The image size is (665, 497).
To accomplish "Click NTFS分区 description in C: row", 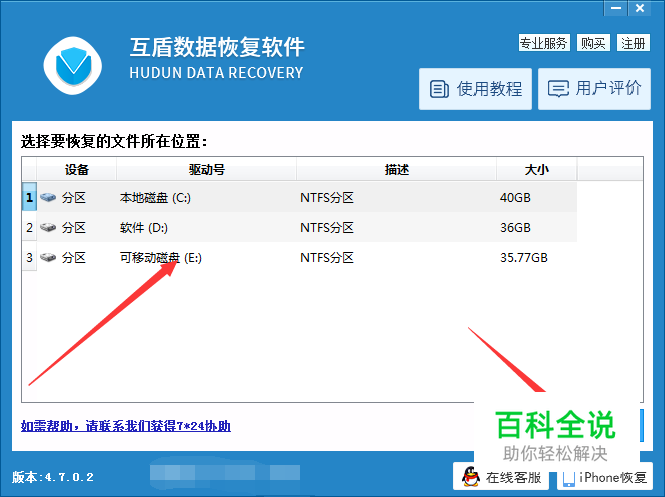I will 327,198.
